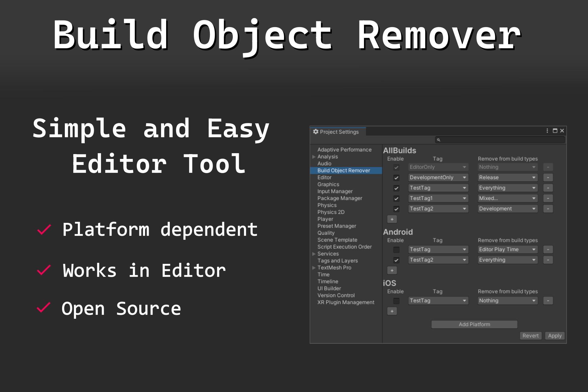This screenshot has width=588, height=392.
Task: Enable the iOS TestTag checkbox
Action: (x=396, y=301)
